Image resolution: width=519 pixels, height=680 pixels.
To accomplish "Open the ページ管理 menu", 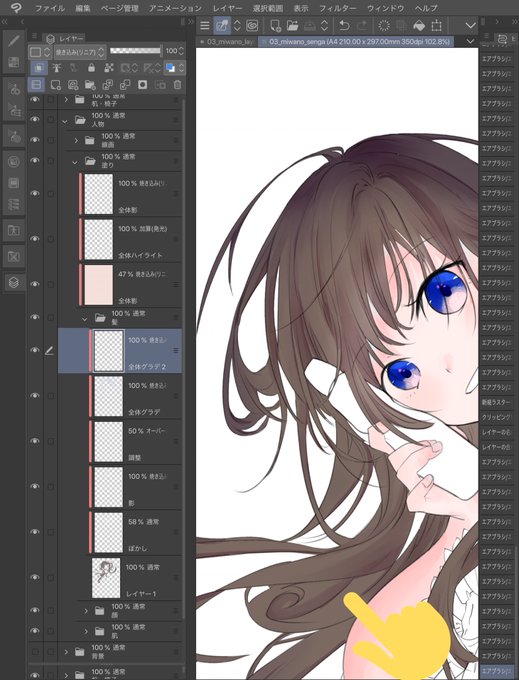I will pos(120,8).
